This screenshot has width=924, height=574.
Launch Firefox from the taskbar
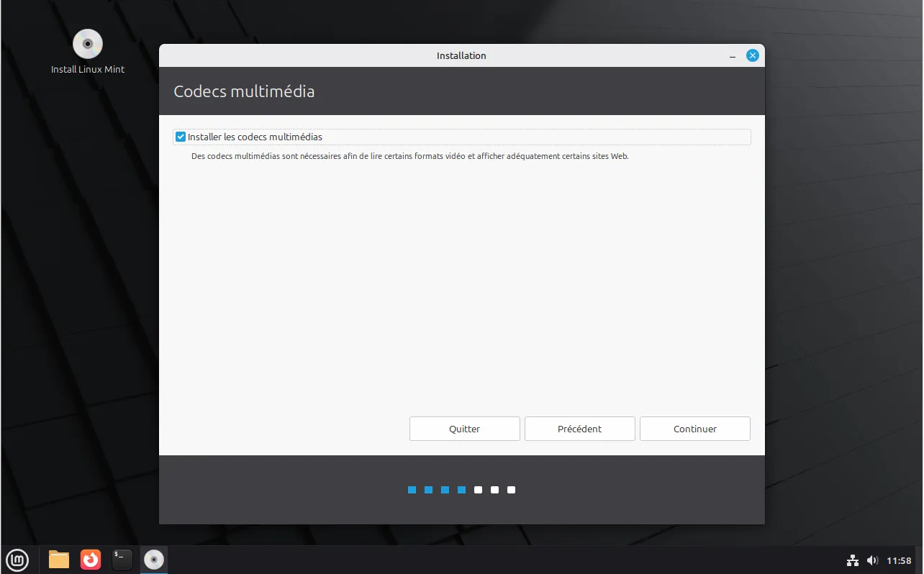pos(91,559)
